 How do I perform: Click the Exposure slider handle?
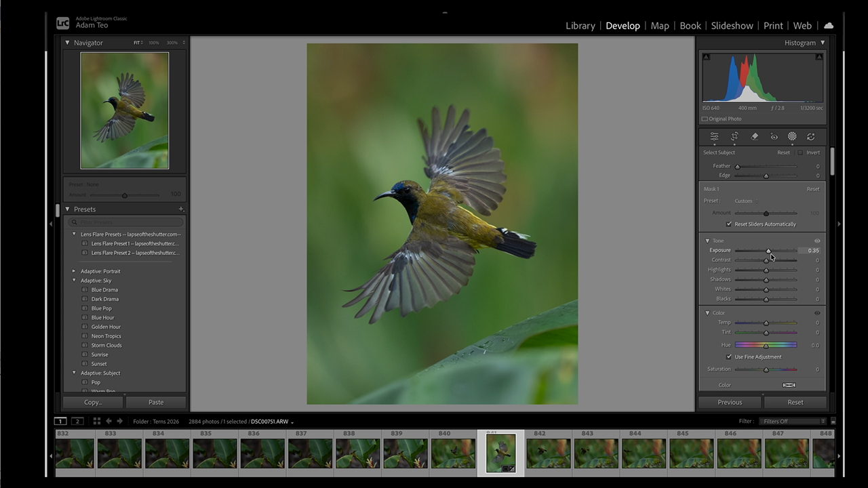click(x=768, y=251)
